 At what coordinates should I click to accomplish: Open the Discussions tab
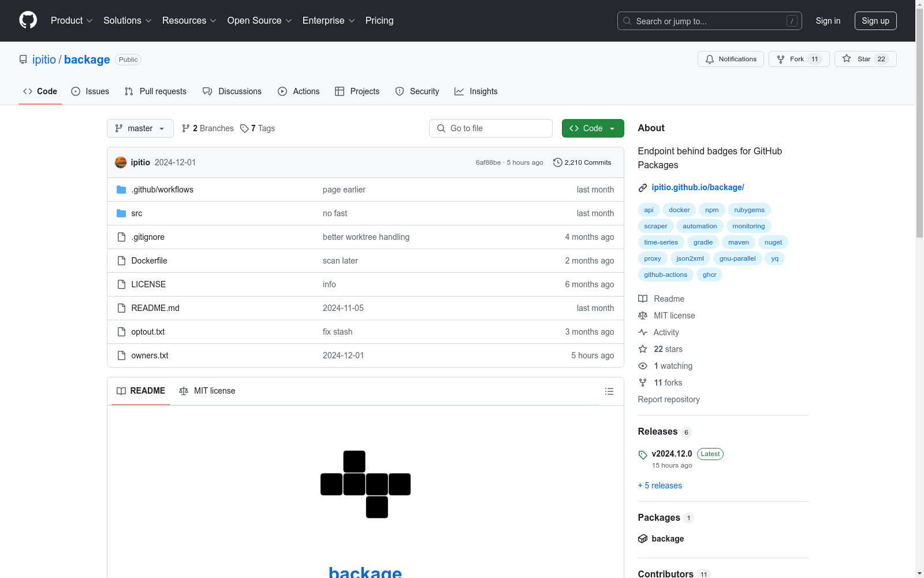pos(232,91)
